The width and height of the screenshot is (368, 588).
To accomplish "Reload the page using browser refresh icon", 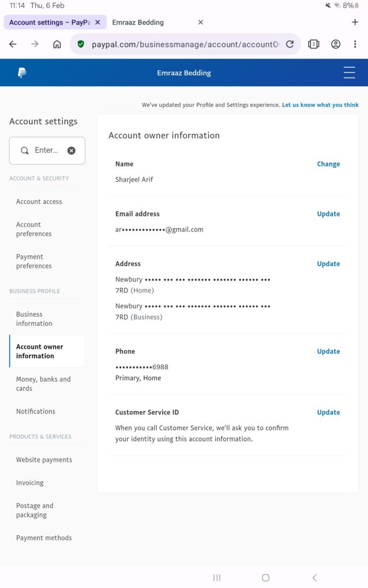I will (x=290, y=44).
